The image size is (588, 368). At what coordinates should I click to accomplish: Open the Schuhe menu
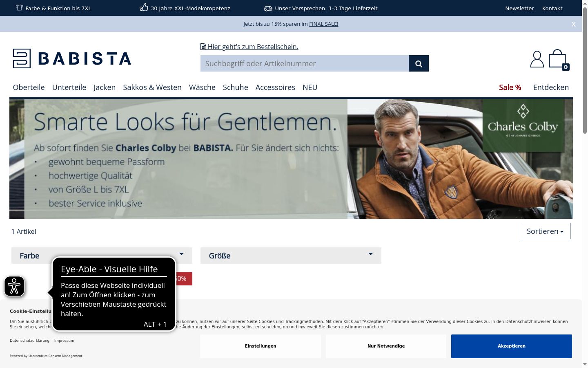236,87
